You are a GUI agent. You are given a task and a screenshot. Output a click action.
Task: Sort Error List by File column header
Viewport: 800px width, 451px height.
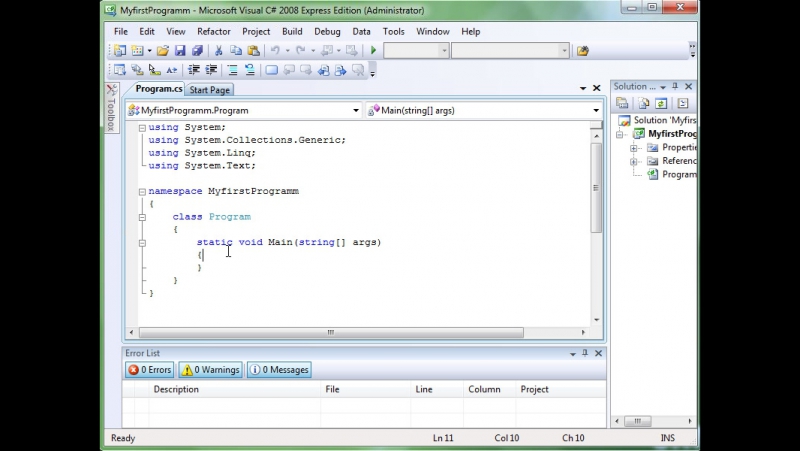366,389
